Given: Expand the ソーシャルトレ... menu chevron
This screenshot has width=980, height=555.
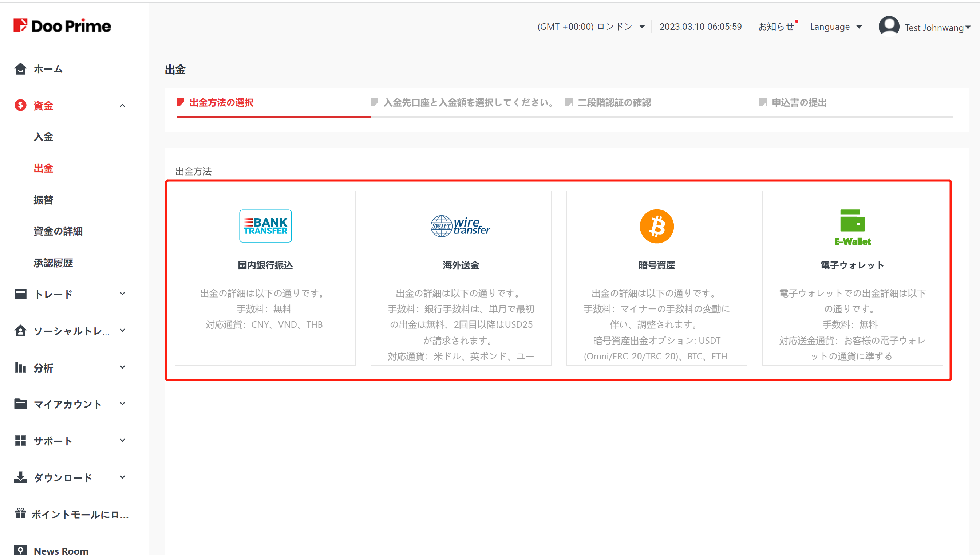Looking at the screenshot, I should pos(122,330).
